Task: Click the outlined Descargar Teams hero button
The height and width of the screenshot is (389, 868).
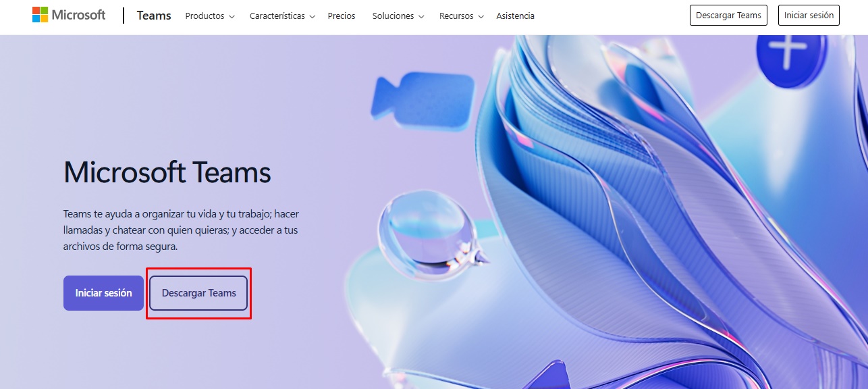Action: [x=198, y=293]
